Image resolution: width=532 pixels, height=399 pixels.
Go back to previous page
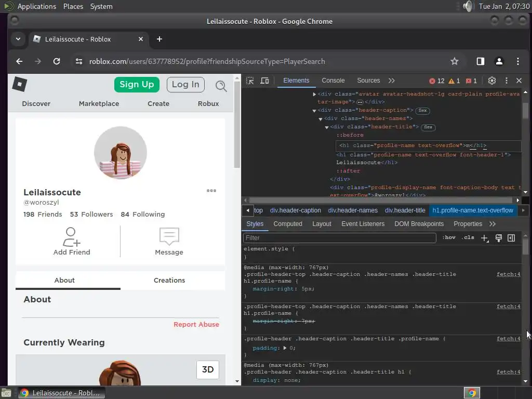tap(19, 61)
